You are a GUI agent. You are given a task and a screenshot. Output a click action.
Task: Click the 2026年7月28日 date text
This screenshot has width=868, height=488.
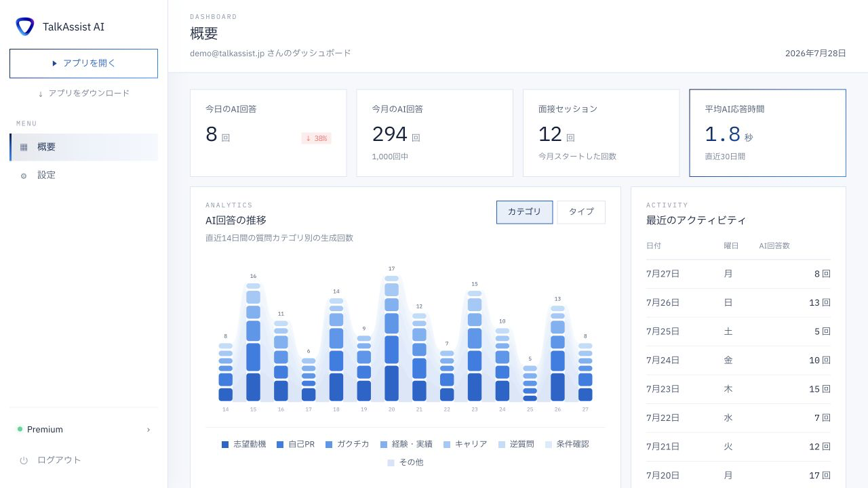coord(816,54)
